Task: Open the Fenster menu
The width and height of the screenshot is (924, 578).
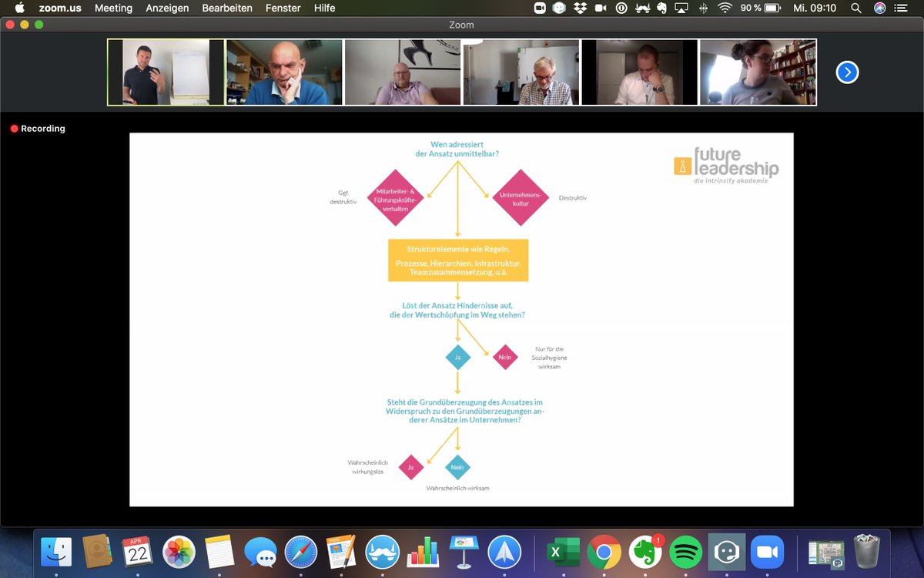Action: click(283, 8)
